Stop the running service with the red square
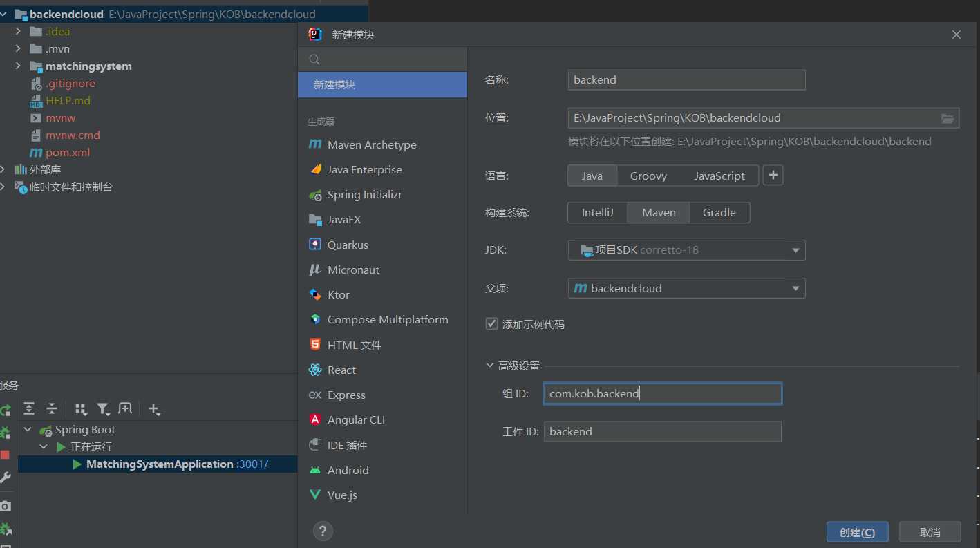The height and width of the screenshot is (548, 980). click(4, 455)
